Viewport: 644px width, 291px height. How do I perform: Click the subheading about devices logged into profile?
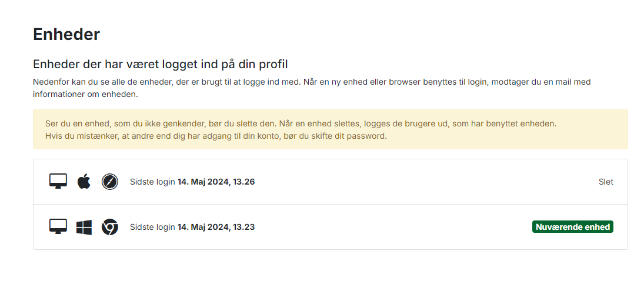(x=160, y=65)
